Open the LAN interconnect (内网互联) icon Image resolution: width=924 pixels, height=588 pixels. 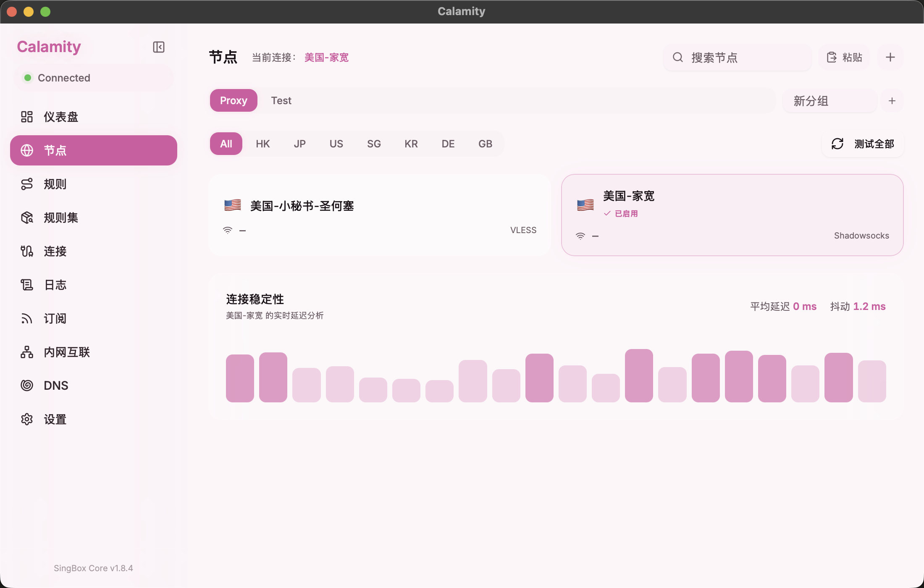(x=27, y=352)
